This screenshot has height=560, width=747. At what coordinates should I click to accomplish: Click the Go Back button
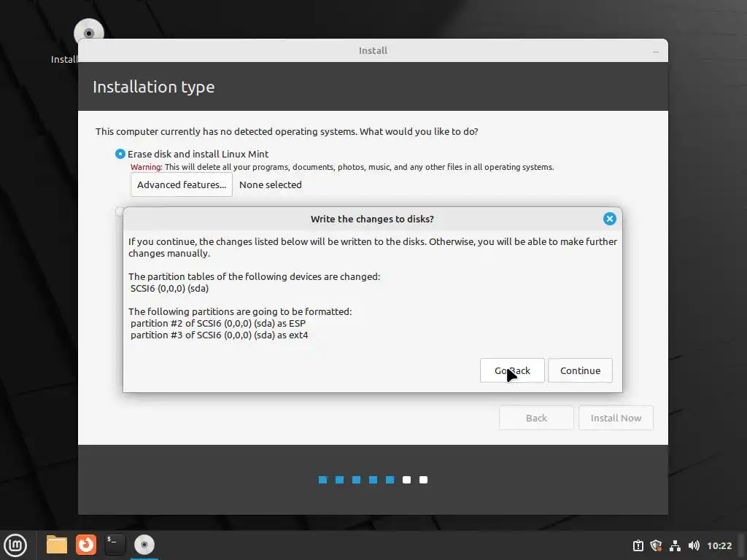pyautogui.click(x=512, y=370)
